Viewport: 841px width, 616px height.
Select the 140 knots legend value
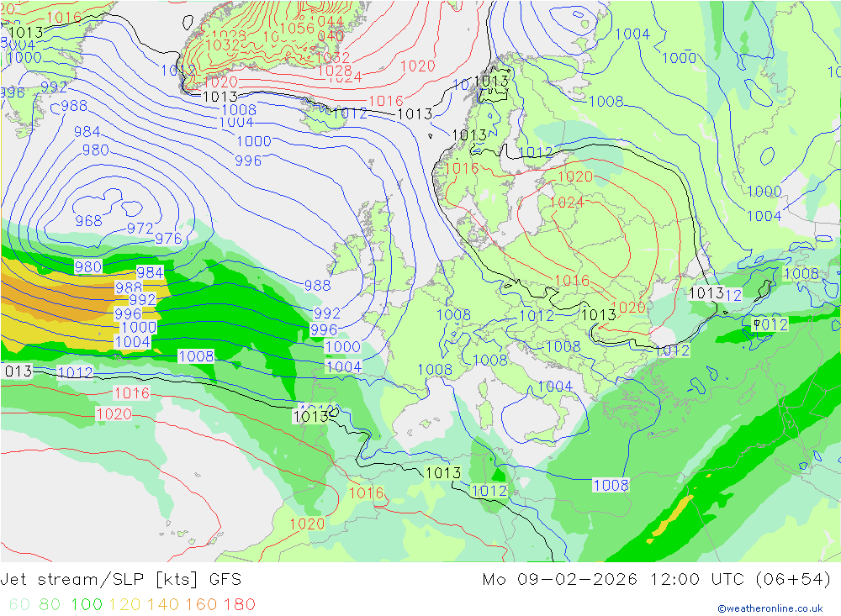pos(163,604)
